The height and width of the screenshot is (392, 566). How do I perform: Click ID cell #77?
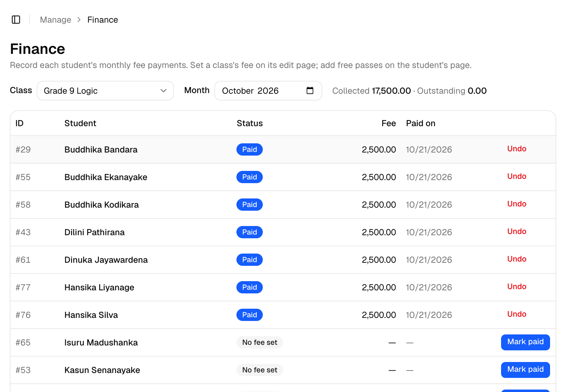click(23, 287)
